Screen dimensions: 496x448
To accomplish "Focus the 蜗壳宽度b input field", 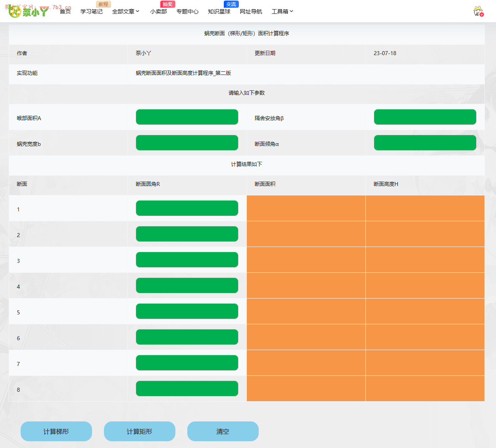I will click(187, 143).
